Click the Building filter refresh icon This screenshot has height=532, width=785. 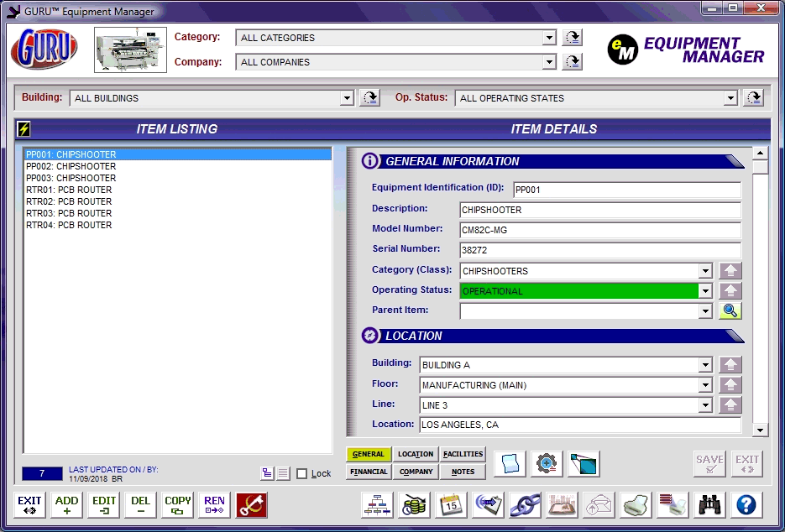tap(370, 97)
